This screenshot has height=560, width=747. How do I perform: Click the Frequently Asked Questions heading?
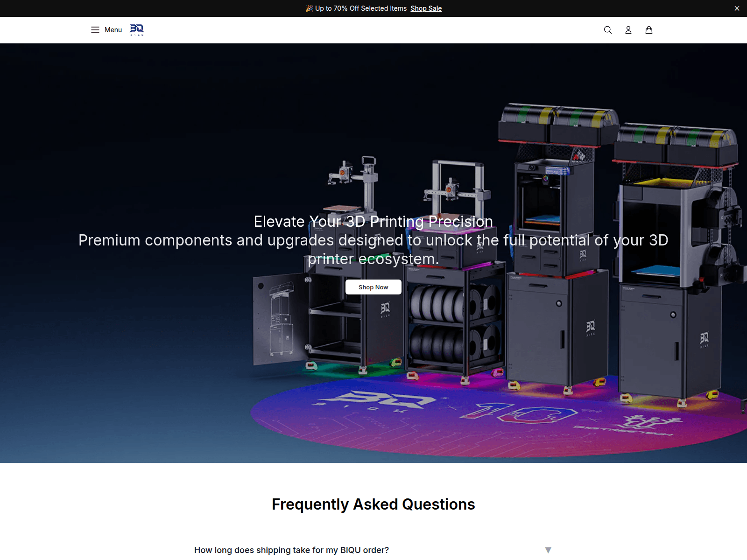373,504
